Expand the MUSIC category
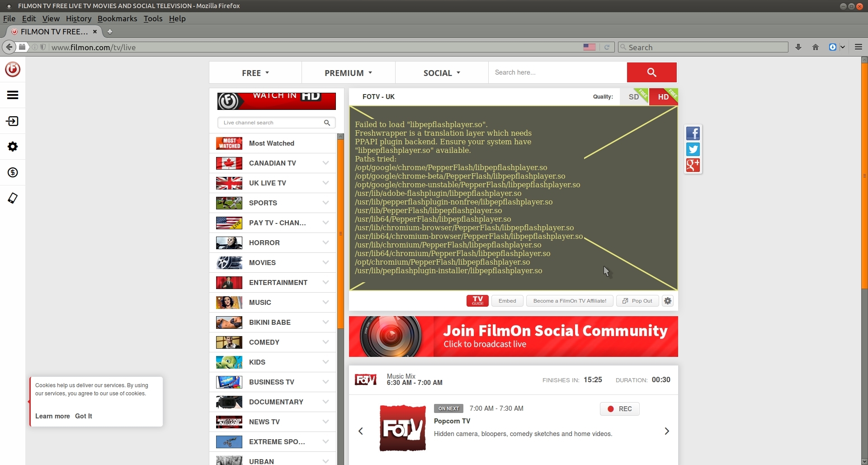 coord(325,302)
